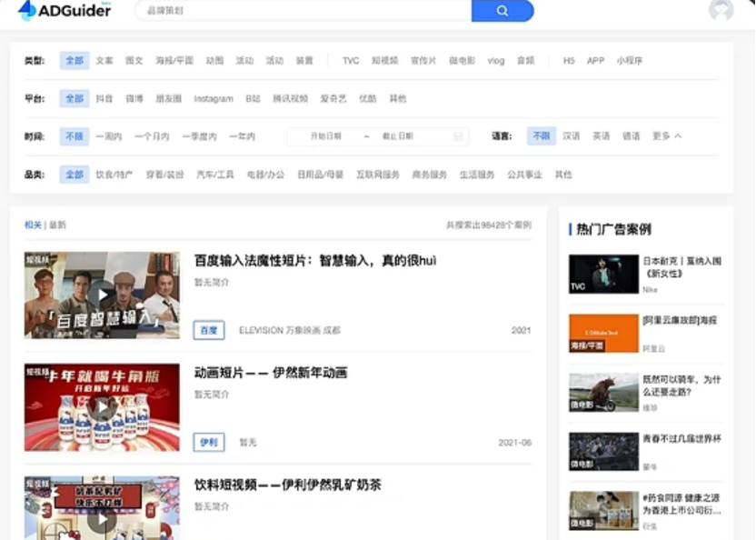This screenshot has width=756, height=540.
Task: Filter type by TVC
Action: click(351, 61)
